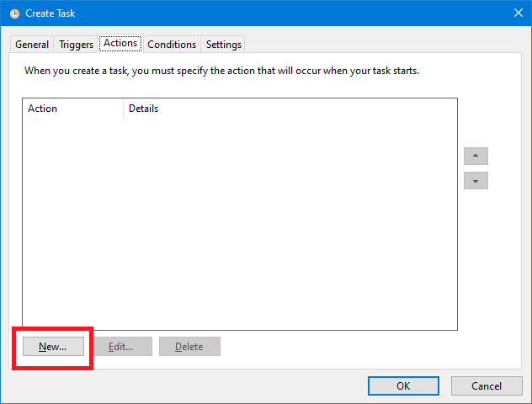532x404 pixels.
Task: Click the Details column header
Action: click(290, 109)
